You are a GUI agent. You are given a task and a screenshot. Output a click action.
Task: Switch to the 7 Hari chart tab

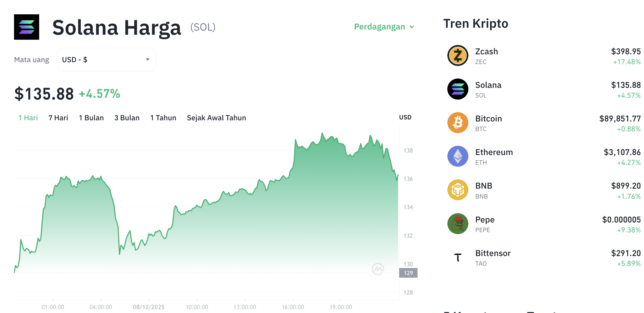click(x=58, y=118)
